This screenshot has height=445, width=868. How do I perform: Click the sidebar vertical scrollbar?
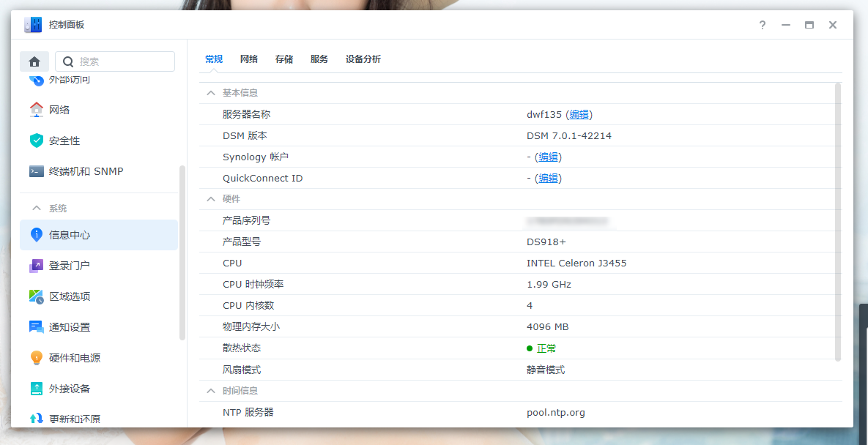pyautogui.click(x=182, y=253)
